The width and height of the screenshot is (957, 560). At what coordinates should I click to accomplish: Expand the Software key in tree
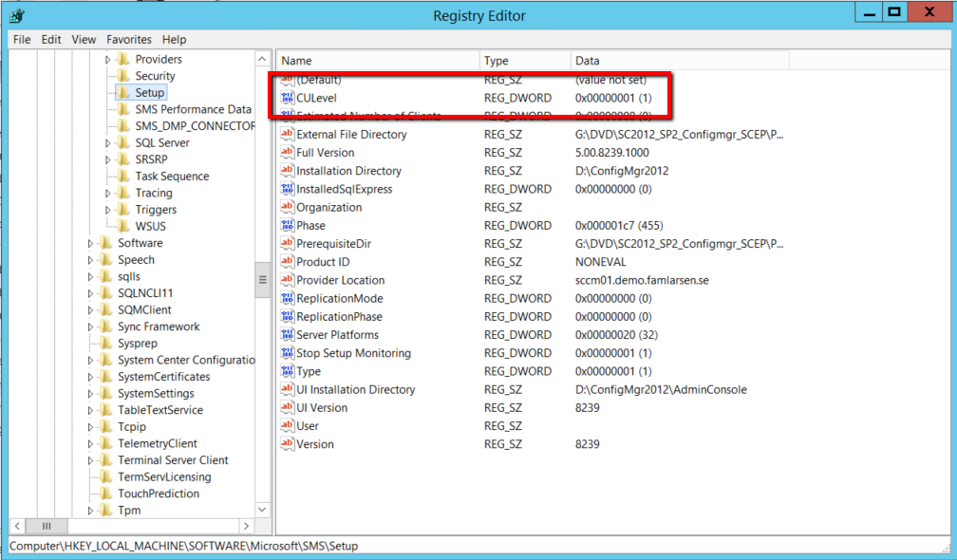tap(91, 243)
